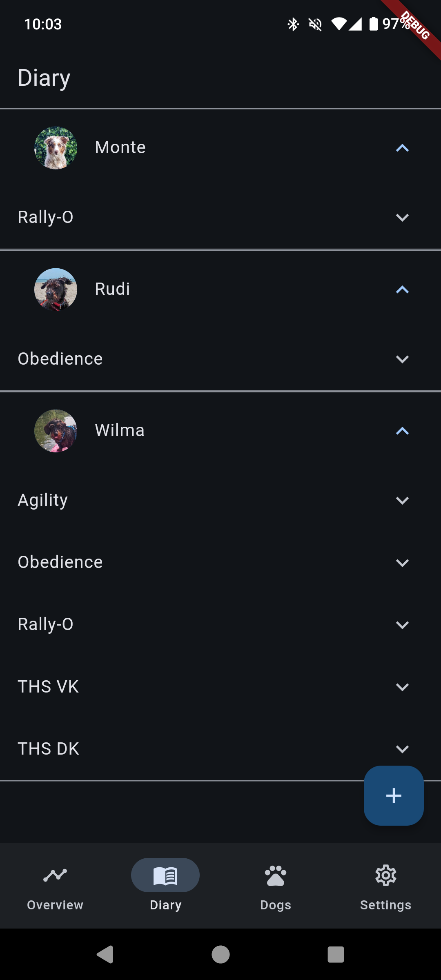This screenshot has height=980, width=441.
Task: Expand Wilma's Rally-O chevron
Action: tap(402, 625)
